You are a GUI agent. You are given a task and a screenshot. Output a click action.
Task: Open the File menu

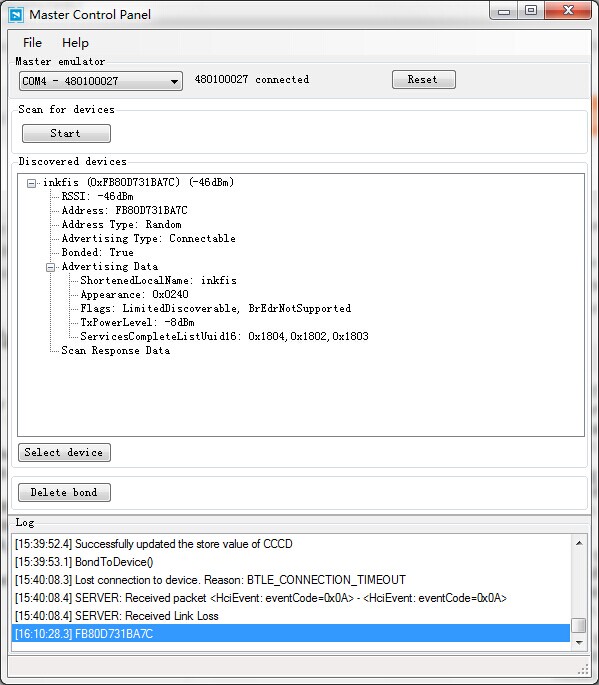point(32,43)
